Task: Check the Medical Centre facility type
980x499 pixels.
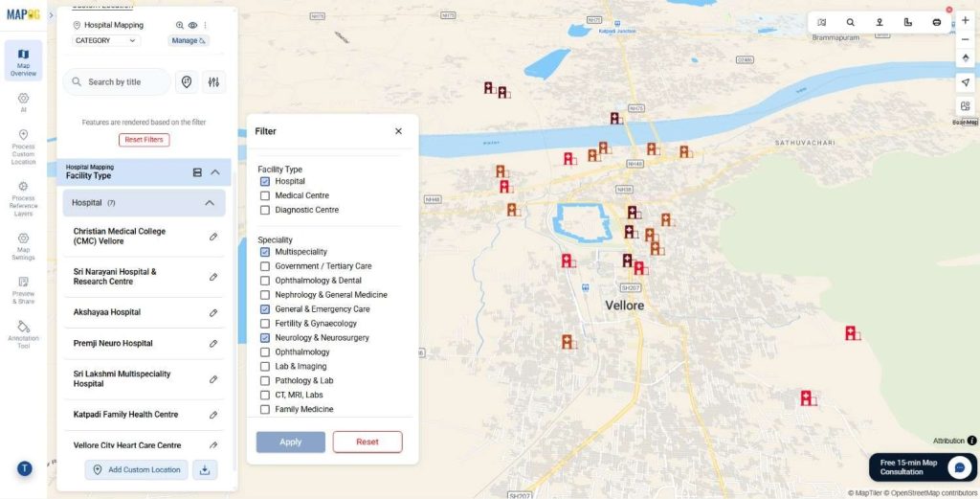Action: tap(265, 195)
